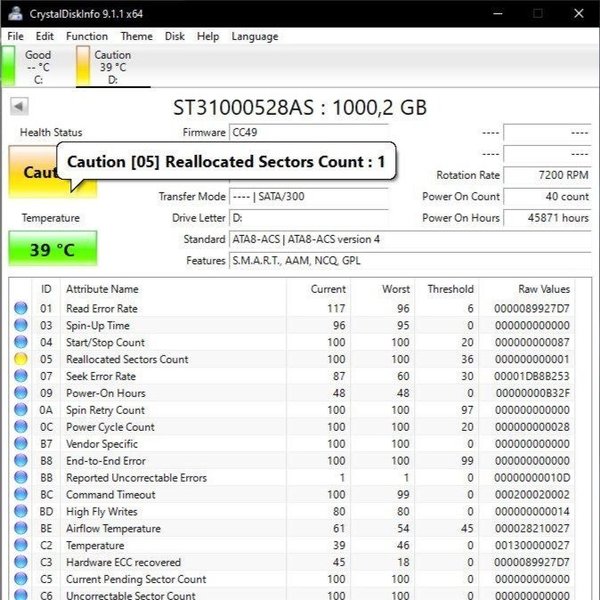The image size is (600, 600).
Task: Select the Current Pending Sector Count row
Action: point(136,579)
